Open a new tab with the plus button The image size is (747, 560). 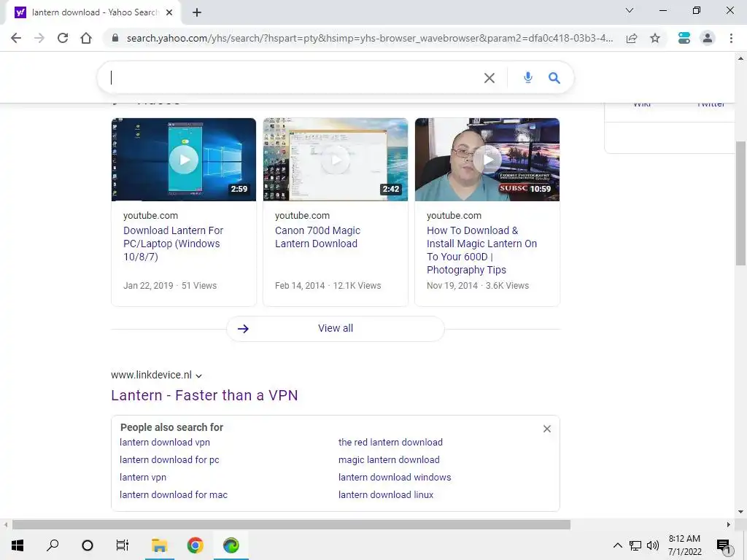point(197,12)
